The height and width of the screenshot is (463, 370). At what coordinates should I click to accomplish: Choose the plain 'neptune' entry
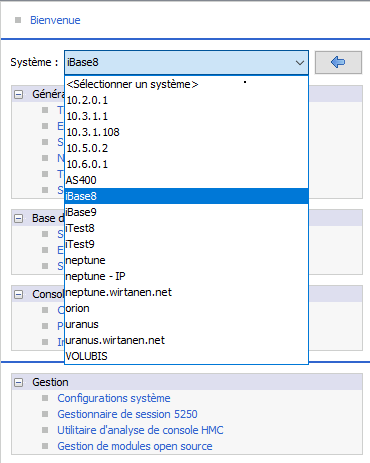click(x=186, y=260)
